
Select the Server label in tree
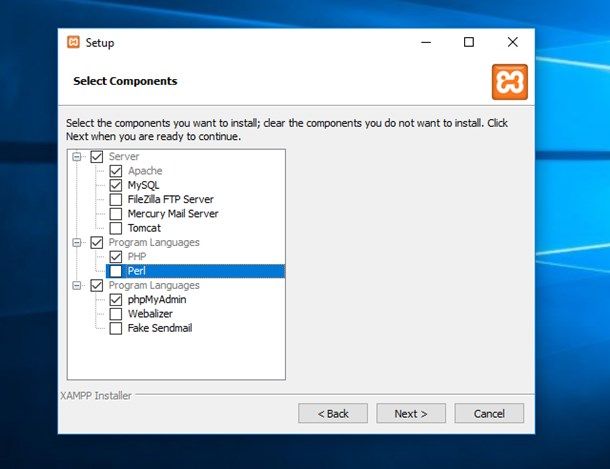(x=124, y=157)
